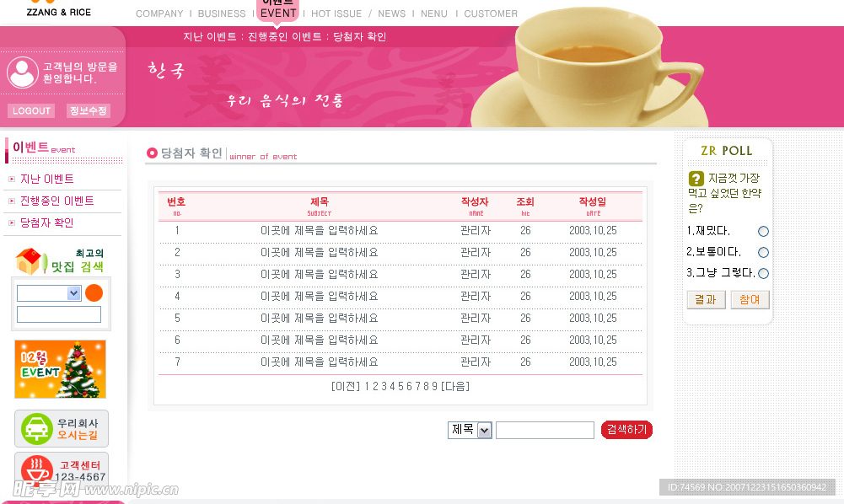
Task: Select poll option 1.재밌다 radio button
Action: [x=763, y=231]
